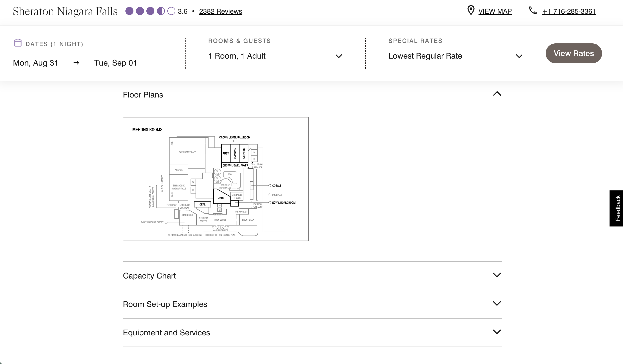
Task: Click the arrow between check-in and check-out dates
Action: [76, 63]
